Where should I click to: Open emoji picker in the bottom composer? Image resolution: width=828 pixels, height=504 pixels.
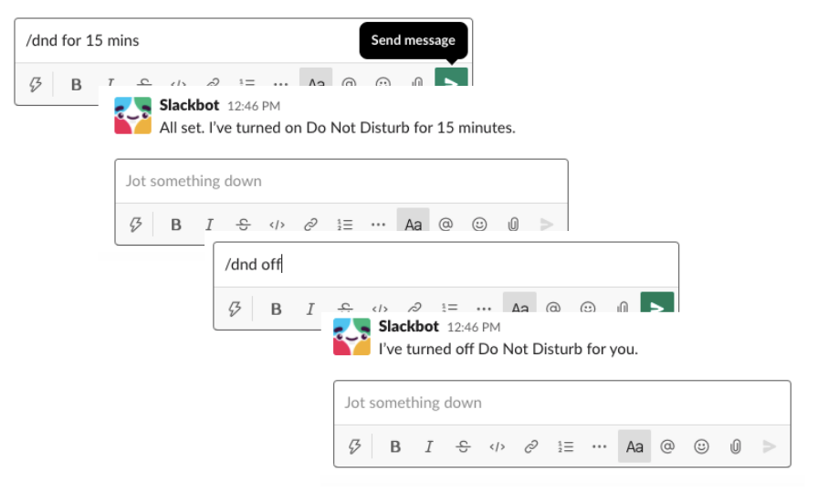point(701,446)
